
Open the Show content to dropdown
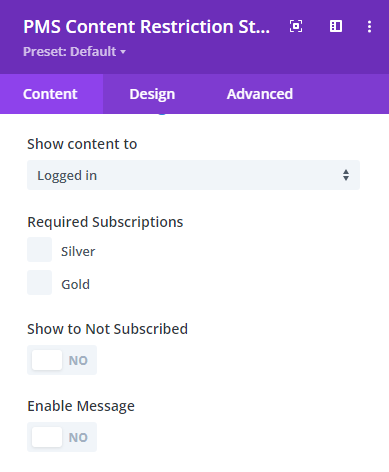(x=193, y=175)
